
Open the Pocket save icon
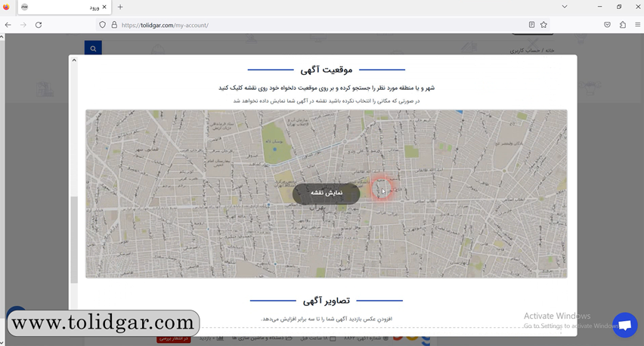(x=608, y=25)
